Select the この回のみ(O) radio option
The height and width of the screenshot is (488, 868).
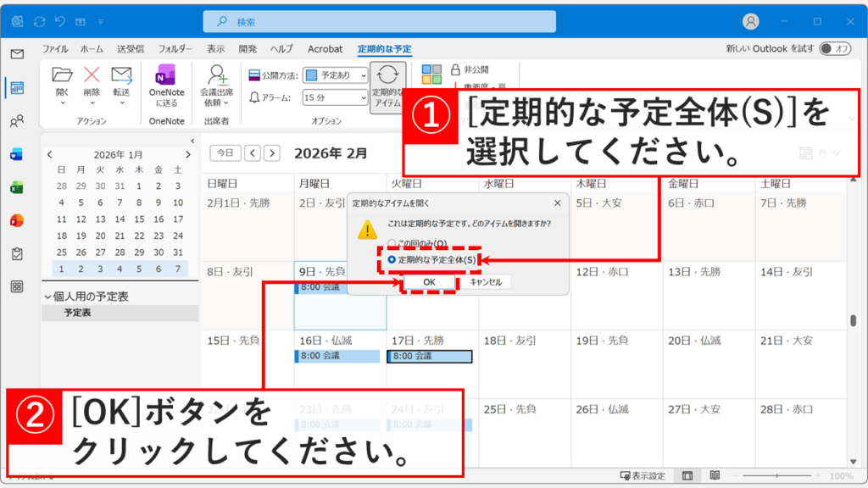392,242
